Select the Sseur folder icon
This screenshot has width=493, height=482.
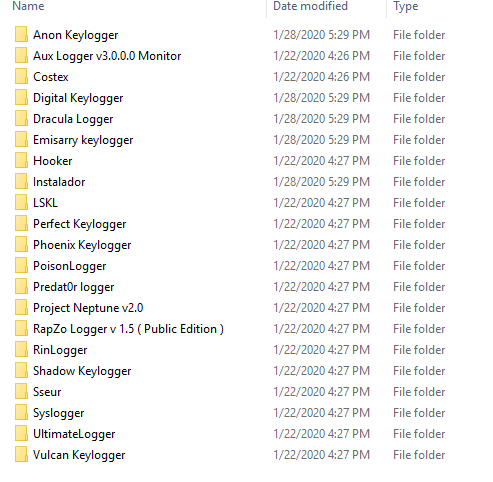click(21, 392)
